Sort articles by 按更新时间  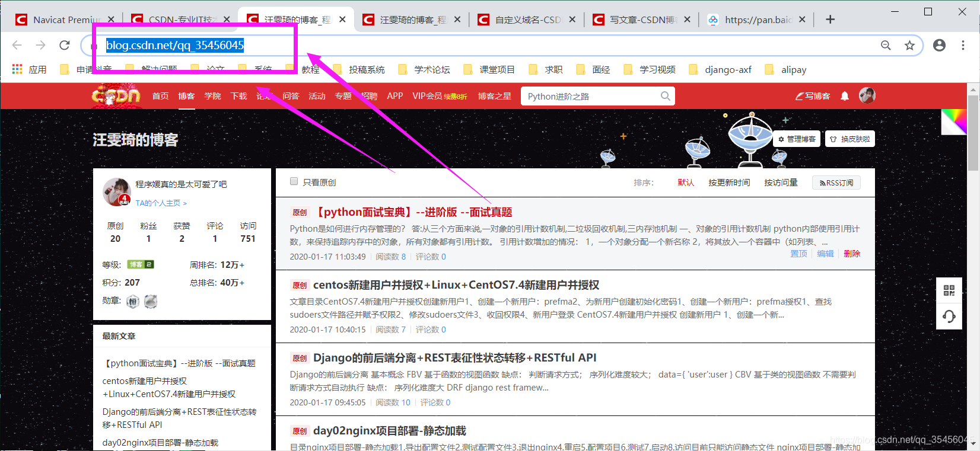tap(729, 183)
